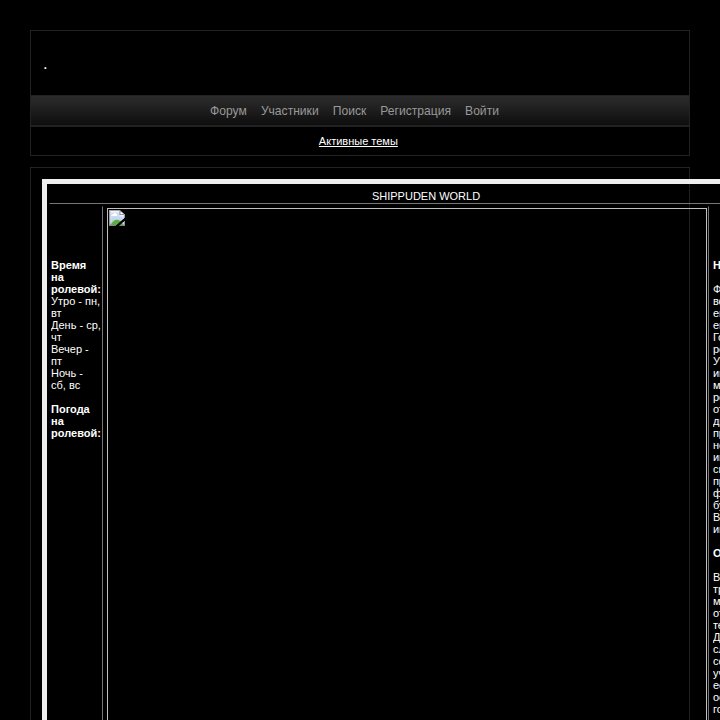
Task: Open the Активные темы link
Action: [x=358, y=141]
